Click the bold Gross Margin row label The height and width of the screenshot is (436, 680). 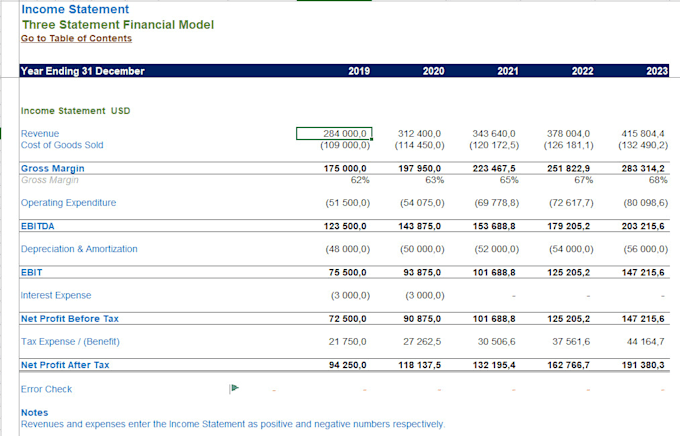pos(52,168)
